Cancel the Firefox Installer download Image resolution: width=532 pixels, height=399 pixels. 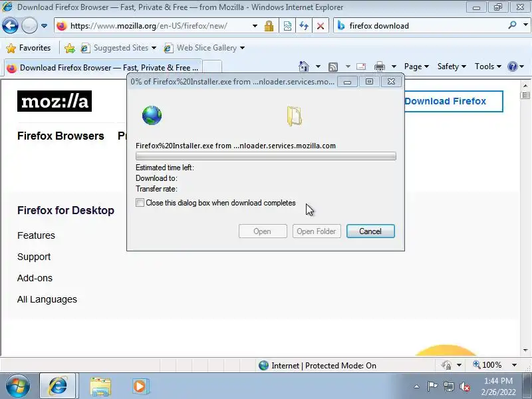click(370, 231)
